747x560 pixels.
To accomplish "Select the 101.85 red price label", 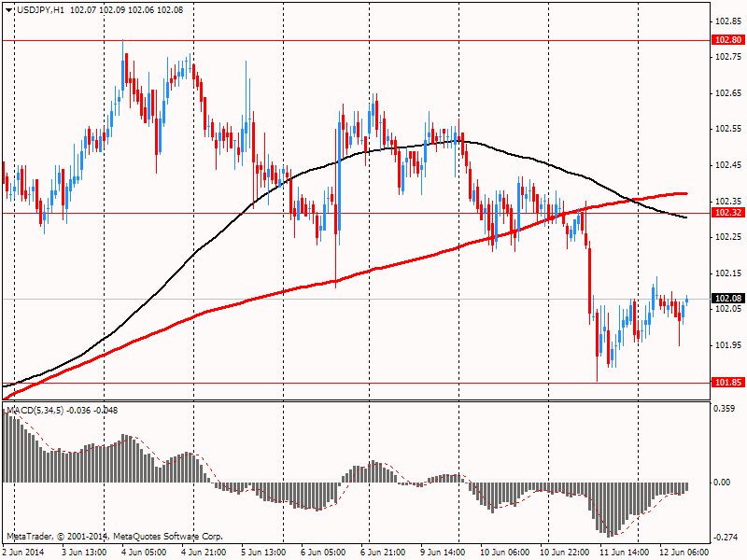I will 728,383.
